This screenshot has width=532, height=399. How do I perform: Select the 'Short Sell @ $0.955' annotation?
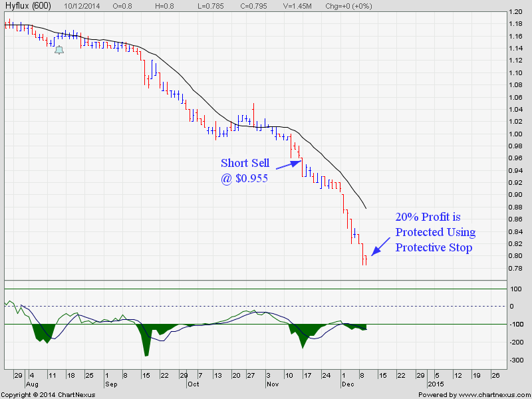click(245, 170)
